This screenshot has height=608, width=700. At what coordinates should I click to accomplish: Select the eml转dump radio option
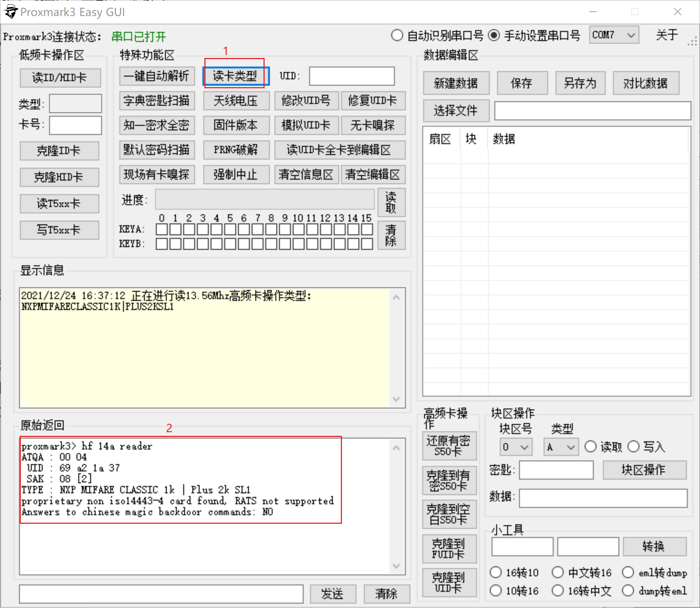click(655, 573)
